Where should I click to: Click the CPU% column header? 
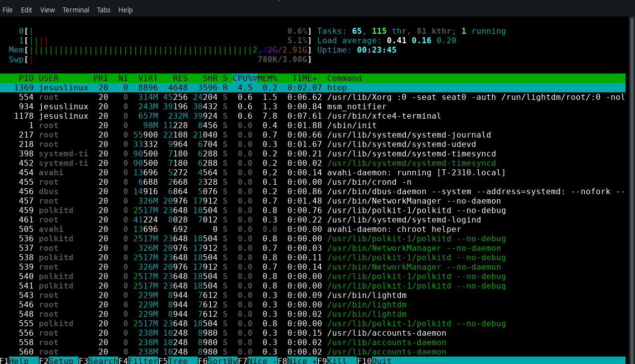(245, 78)
